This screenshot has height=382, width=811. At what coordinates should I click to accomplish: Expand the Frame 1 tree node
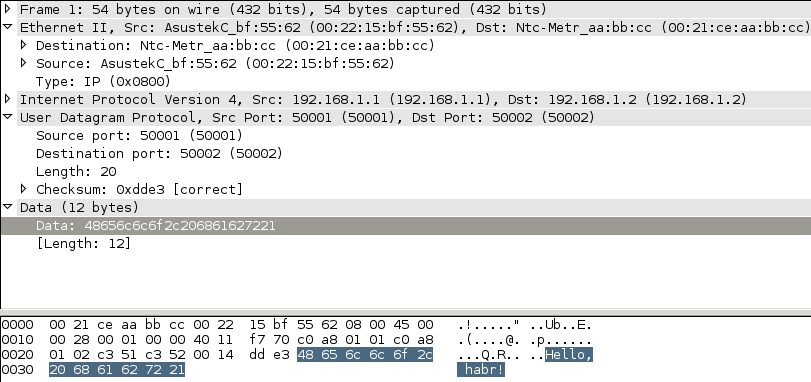(x=7, y=9)
